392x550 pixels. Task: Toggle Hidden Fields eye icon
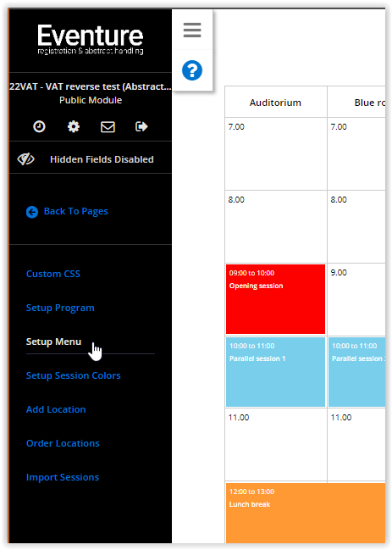[x=26, y=159]
